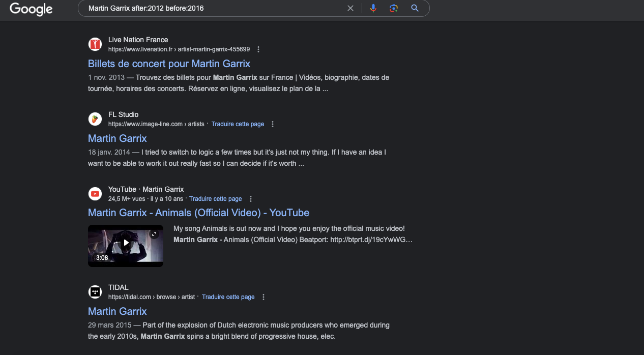Click the '1 nov. 2013' date
The width and height of the screenshot is (644, 355).
(x=106, y=77)
